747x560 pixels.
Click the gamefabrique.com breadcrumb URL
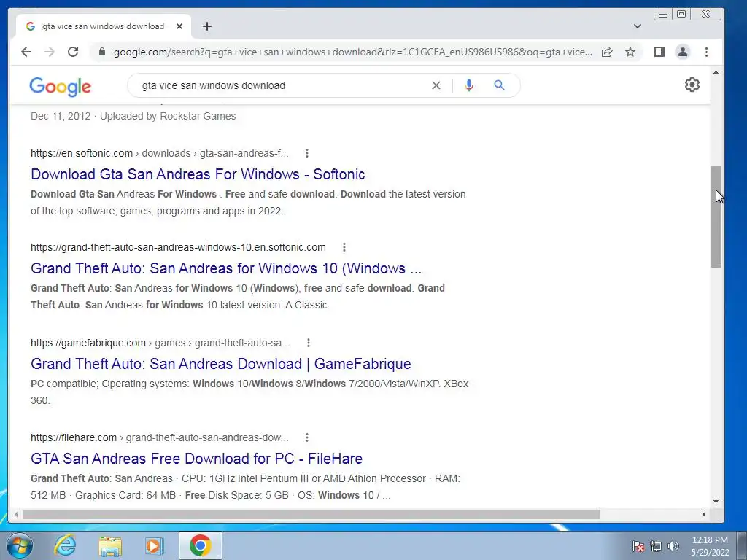160,343
